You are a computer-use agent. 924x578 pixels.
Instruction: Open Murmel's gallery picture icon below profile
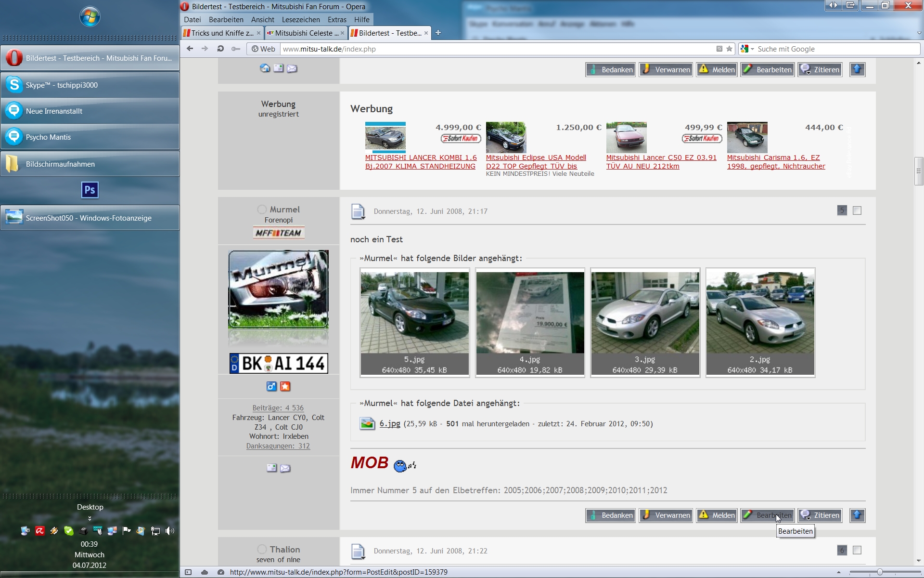[272, 468]
